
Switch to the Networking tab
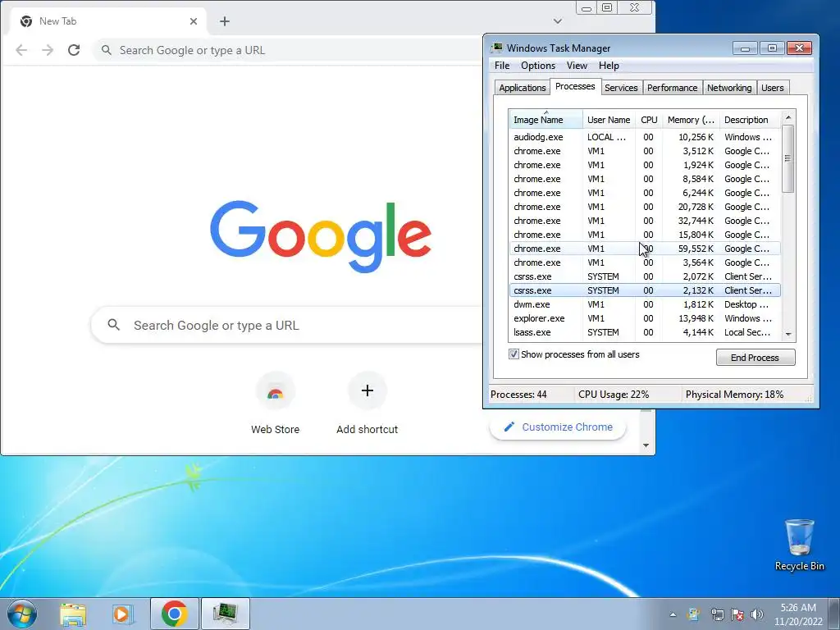point(729,88)
